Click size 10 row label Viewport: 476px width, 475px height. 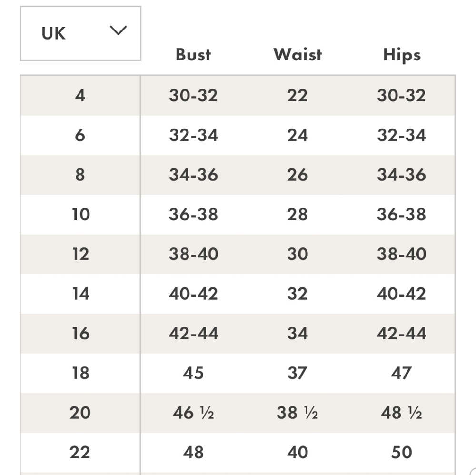[x=80, y=214]
